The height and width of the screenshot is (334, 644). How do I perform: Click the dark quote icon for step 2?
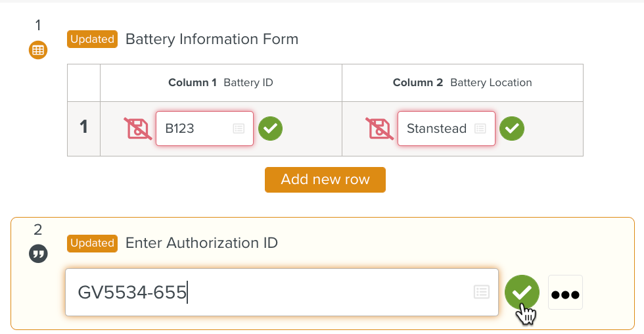[x=38, y=254]
